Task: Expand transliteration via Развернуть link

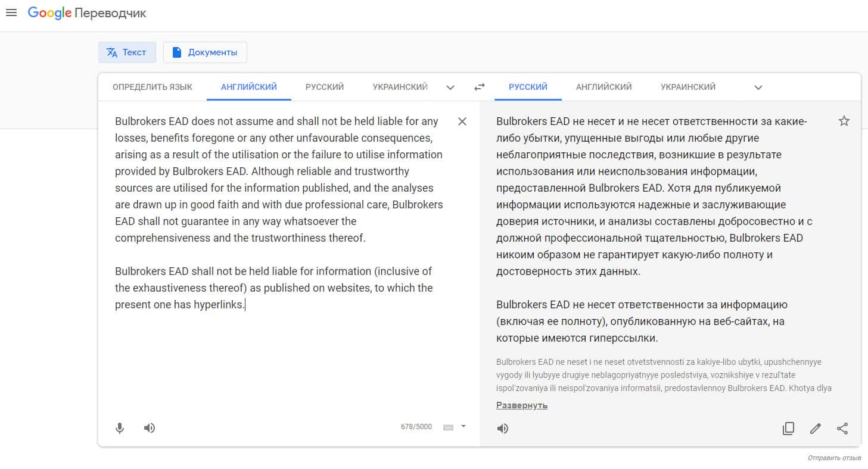Action: click(x=522, y=405)
